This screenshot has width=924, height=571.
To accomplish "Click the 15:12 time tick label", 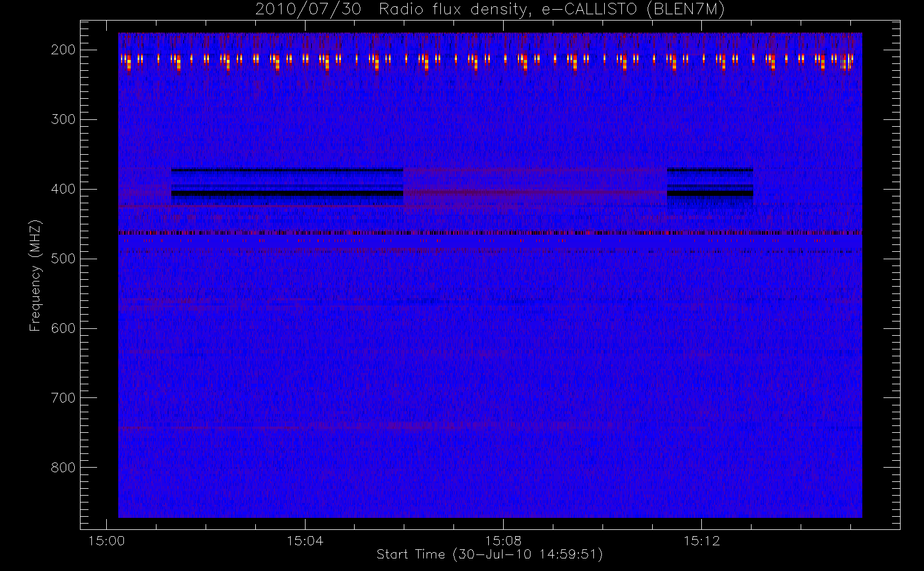I will (701, 541).
